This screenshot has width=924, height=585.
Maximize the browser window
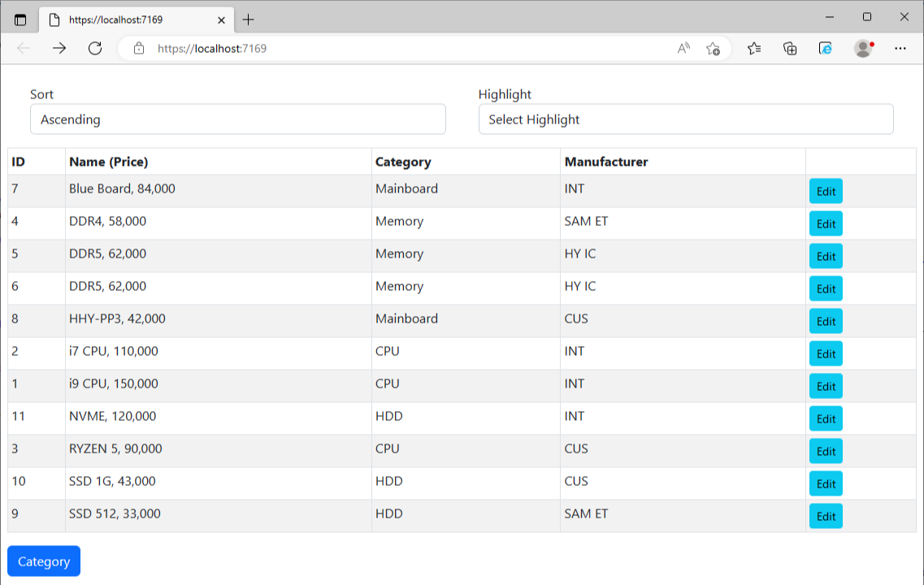pos(867,17)
